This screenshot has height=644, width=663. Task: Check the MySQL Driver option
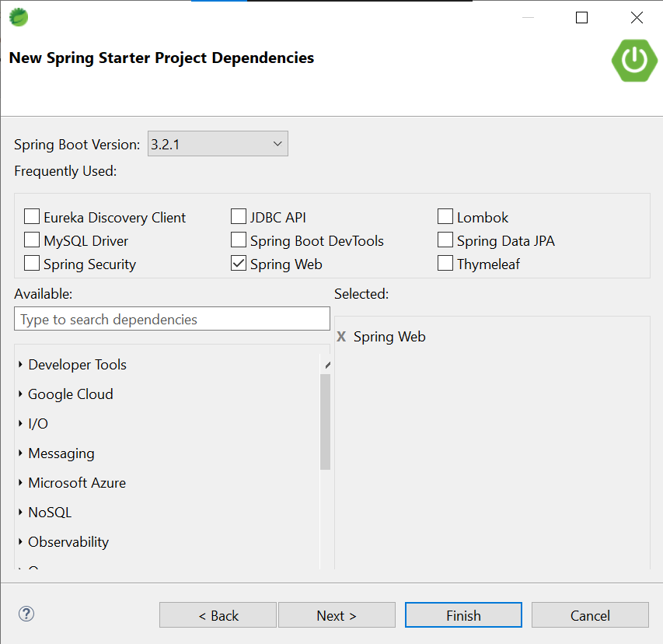[x=32, y=240]
